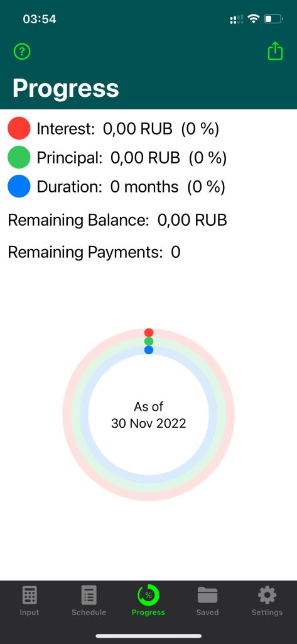Open the Schedule list tab icon
This screenshot has height=644, width=297.
coord(89,595)
